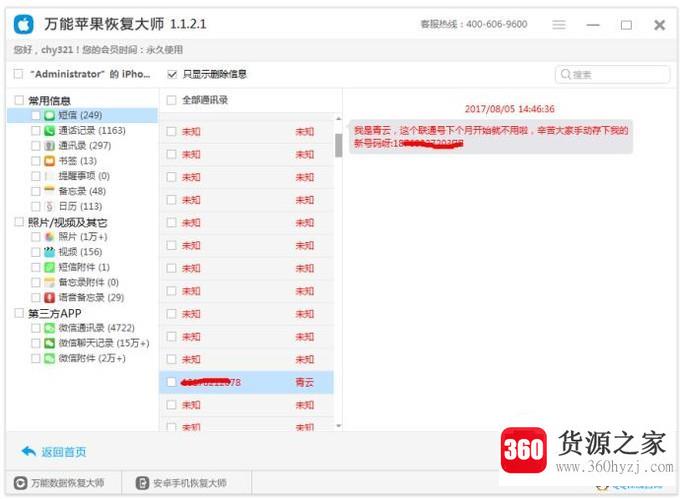
Task: Click the reminders icon for 提醒事项 (0)
Action: point(50,176)
